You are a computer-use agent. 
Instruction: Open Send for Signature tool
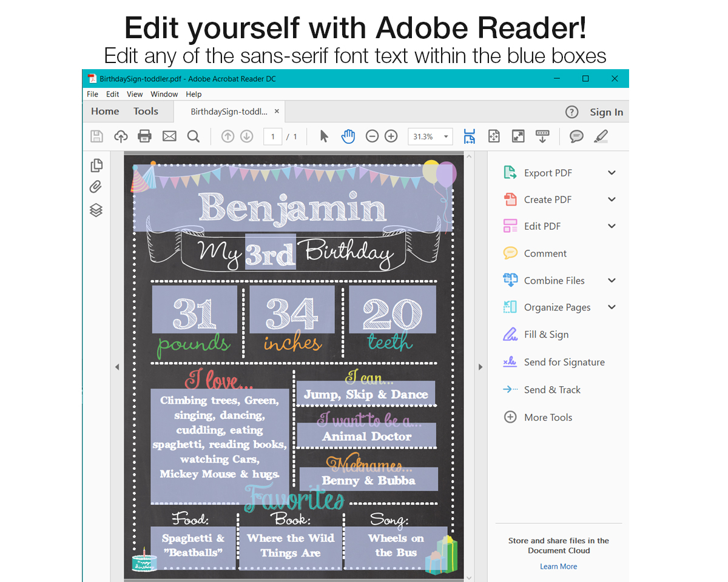554,362
